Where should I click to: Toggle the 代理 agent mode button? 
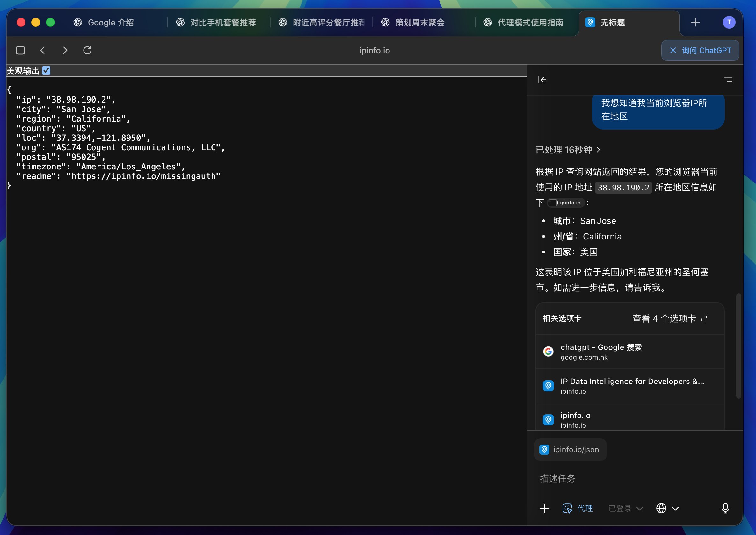tap(578, 508)
